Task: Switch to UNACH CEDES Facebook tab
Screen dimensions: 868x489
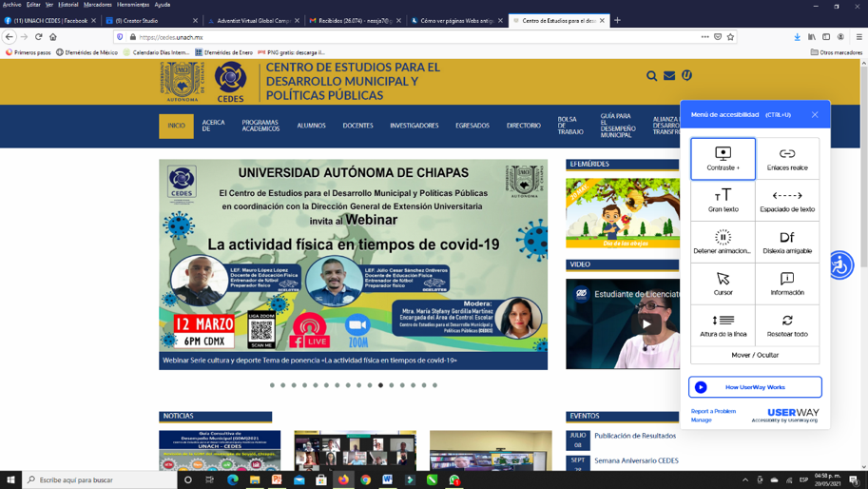Action: click(51, 21)
